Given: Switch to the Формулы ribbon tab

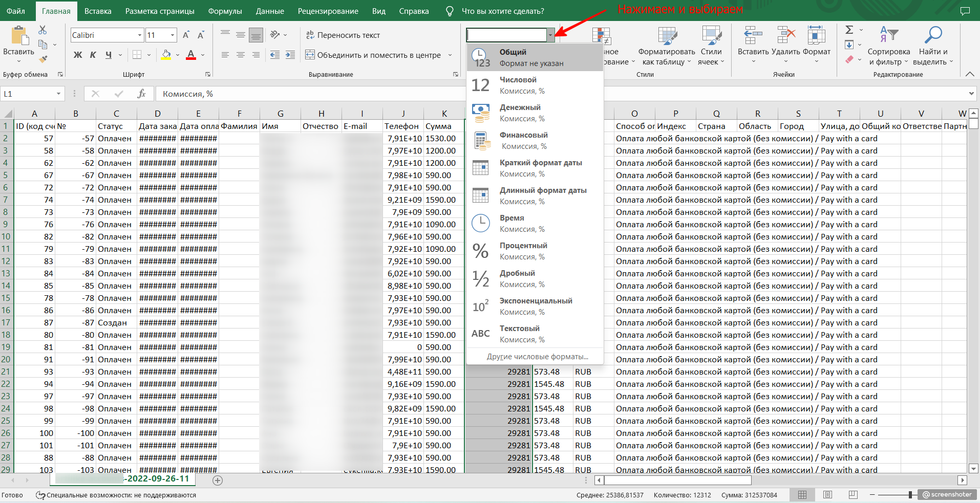Looking at the screenshot, I should point(225,11).
